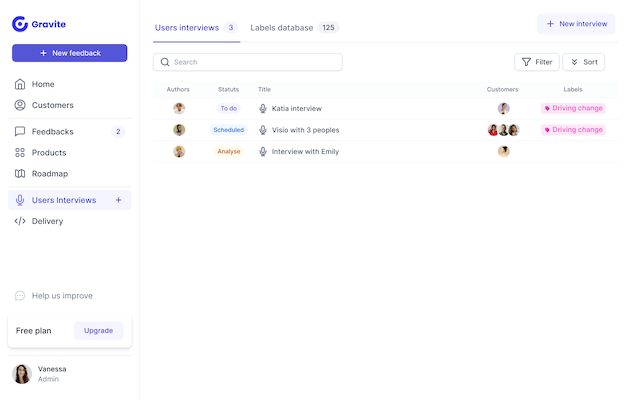Click author avatar of Interview with Emily
This screenshot has height=400, width=640.
pos(179,152)
